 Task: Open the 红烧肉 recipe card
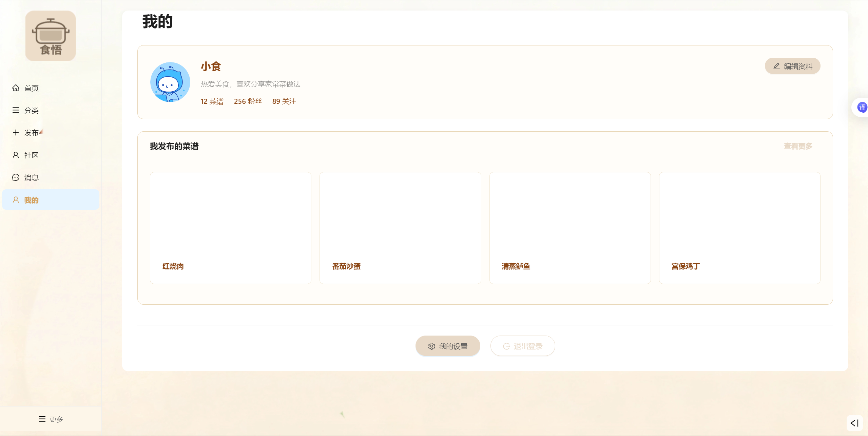[x=230, y=228]
